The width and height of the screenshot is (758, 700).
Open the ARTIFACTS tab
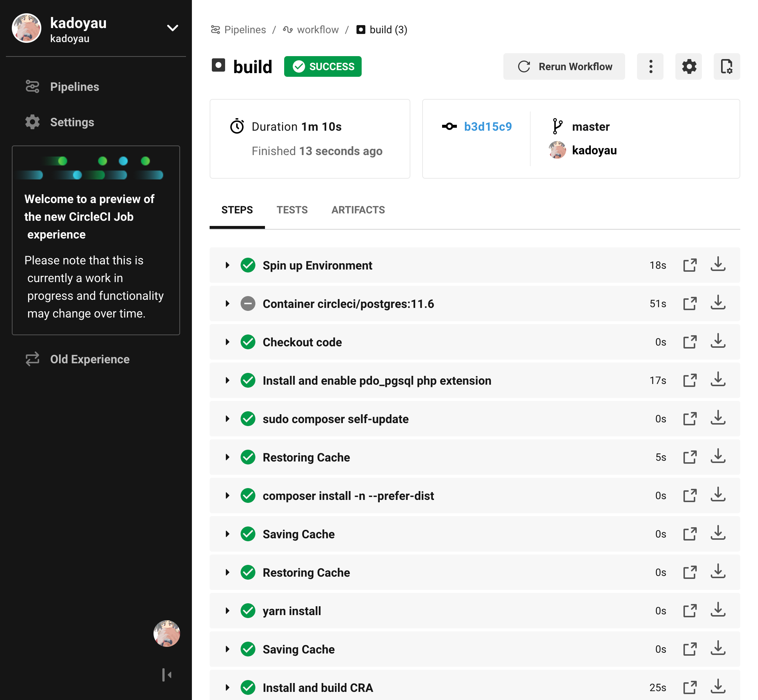(358, 210)
